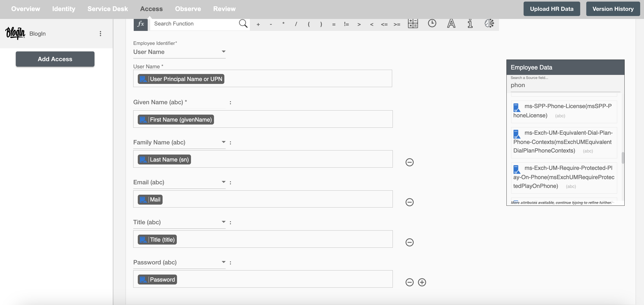Click the Remove (-) button for Password field

pyautogui.click(x=409, y=282)
